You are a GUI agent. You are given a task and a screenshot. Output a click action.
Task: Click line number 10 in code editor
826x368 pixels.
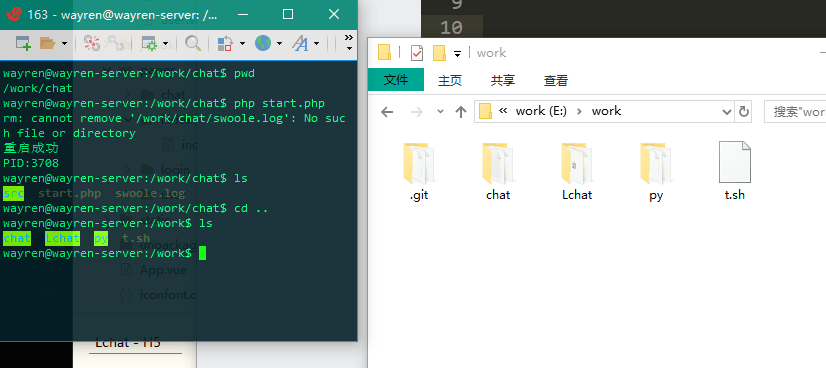pyautogui.click(x=451, y=27)
